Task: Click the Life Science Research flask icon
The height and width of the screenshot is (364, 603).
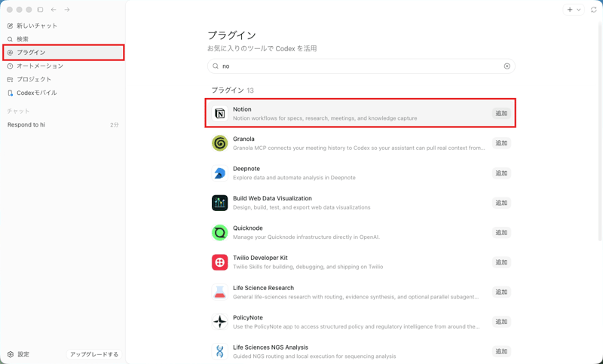Action: (x=219, y=292)
